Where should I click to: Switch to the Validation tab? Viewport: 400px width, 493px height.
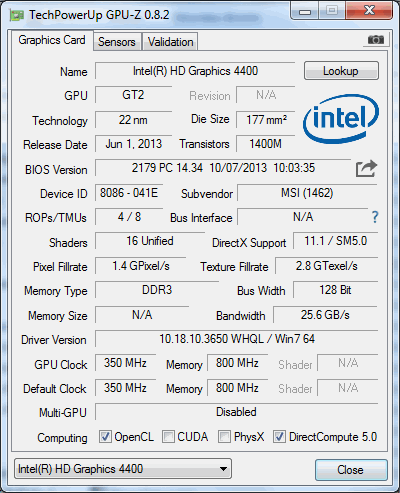[170, 42]
